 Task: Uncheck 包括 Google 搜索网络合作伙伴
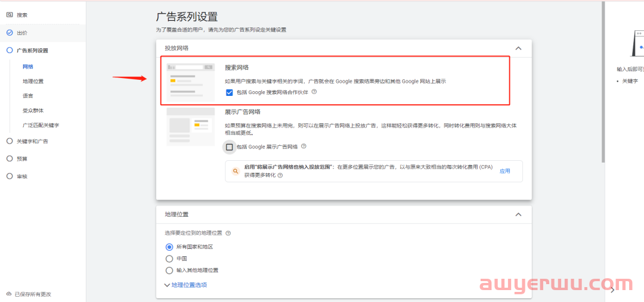230,93
